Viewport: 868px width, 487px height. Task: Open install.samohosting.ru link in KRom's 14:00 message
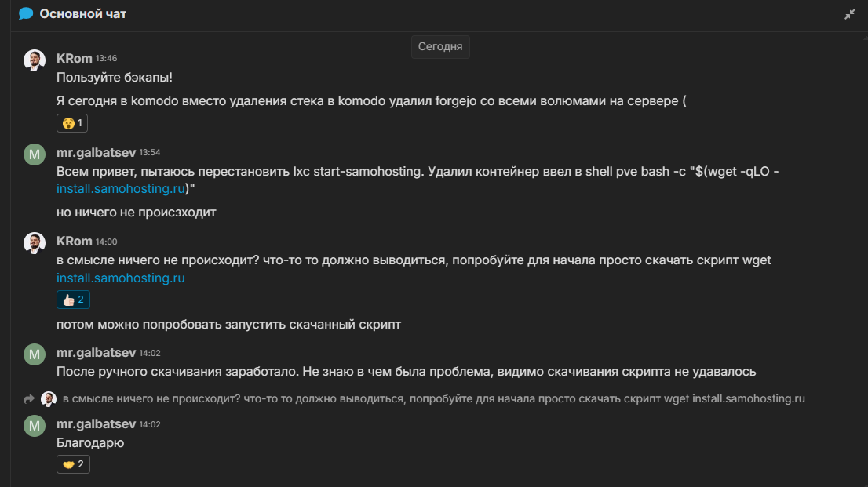[121, 278]
